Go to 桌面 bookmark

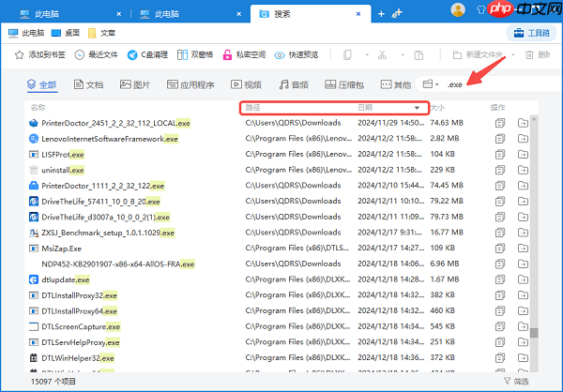[66, 33]
